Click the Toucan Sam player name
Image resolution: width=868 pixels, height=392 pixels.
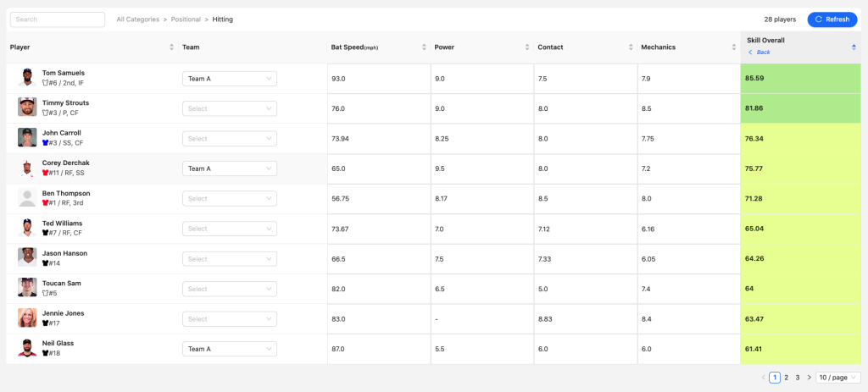coord(61,283)
